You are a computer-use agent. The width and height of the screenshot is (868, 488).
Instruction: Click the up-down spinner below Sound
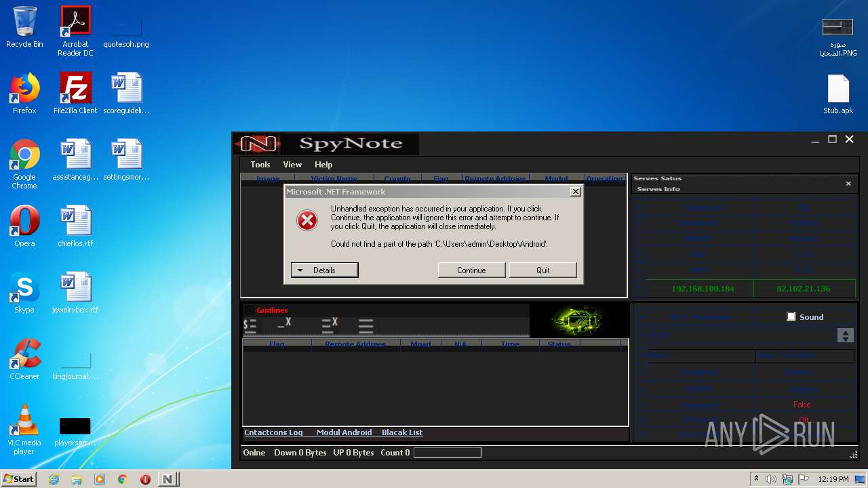tap(845, 335)
